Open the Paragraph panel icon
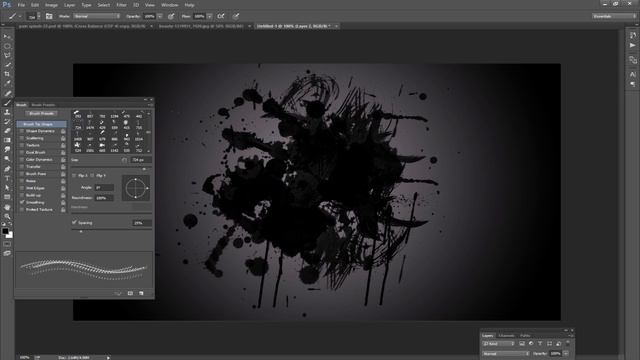The image size is (640, 360). pyautogui.click(x=633, y=84)
